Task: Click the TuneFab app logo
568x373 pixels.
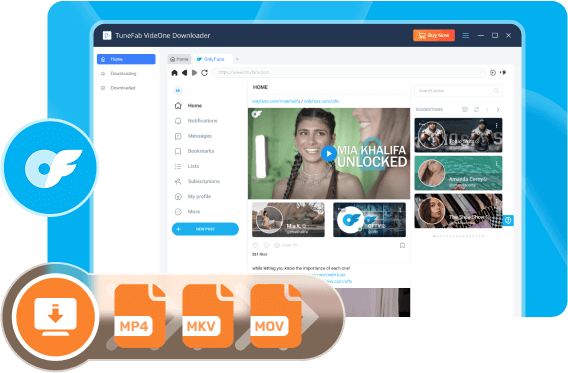Action: click(107, 35)
